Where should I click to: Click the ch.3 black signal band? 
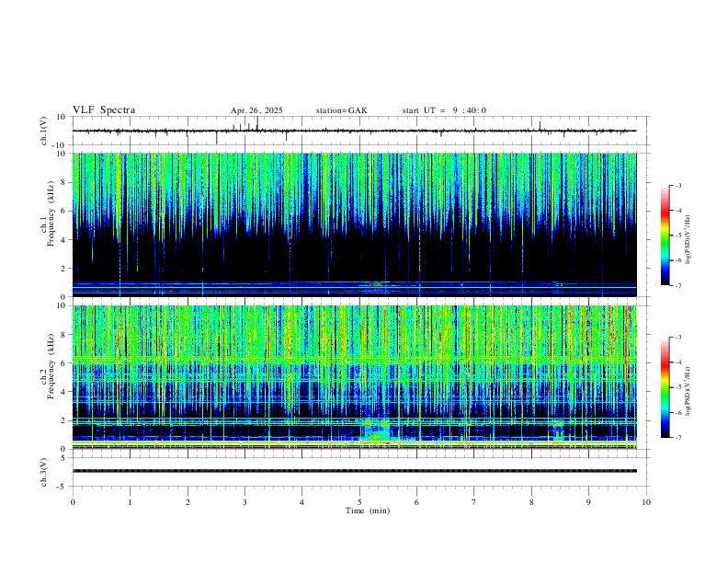pos(354,471)
